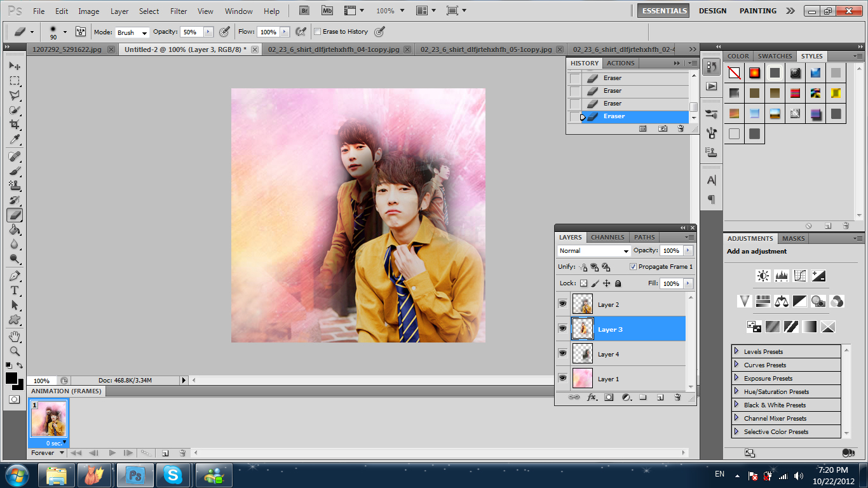Toggle visibility of Layer 1
This screenshot has width=868, height=488.
tap(562, 378)
